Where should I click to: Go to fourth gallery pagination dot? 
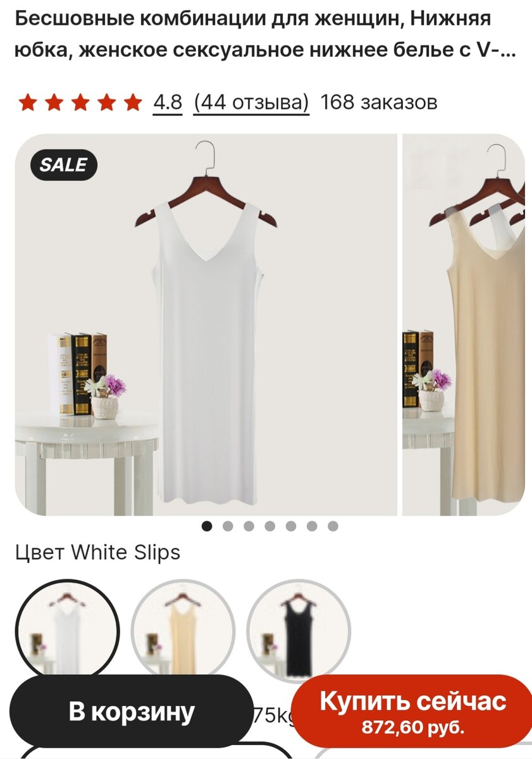click(x=270, y=526)
